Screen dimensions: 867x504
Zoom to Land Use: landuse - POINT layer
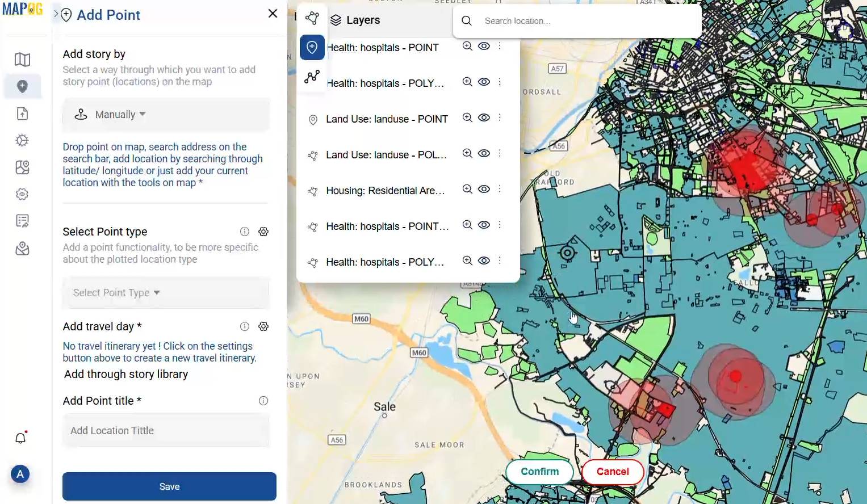(467, 117)
